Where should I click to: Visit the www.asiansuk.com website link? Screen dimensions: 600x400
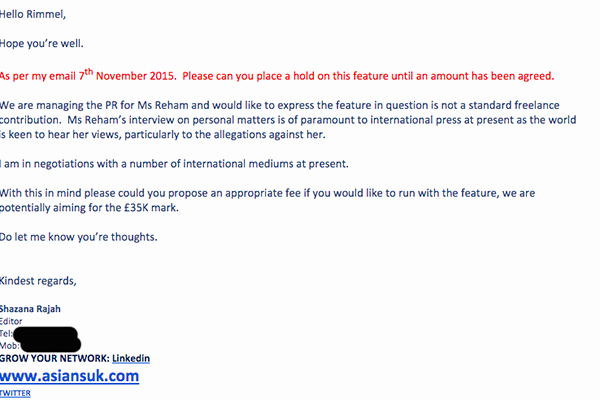click(x=69, y=376)
